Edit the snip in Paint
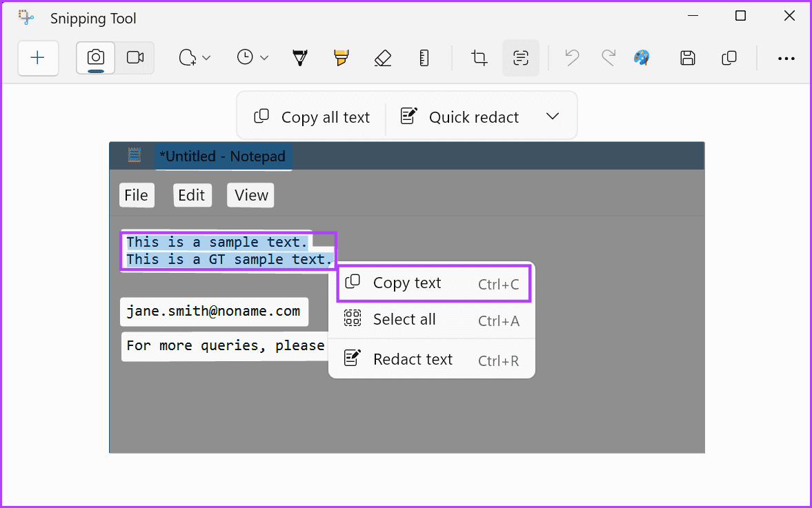Screen dimensions: 812x508 click(x=642, y=58)
